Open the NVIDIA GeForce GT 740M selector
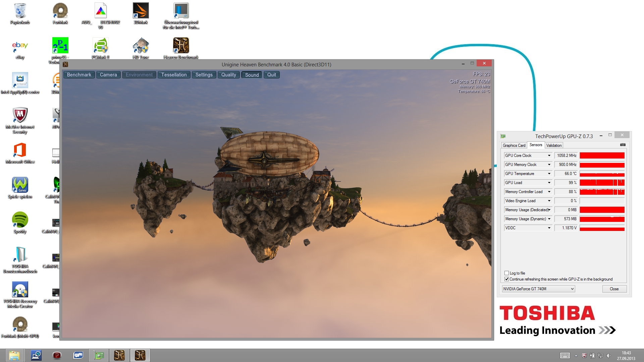Image resolution: width=644 pixels, height=362 pixels. pyautogui.click(x=538, y=289)
